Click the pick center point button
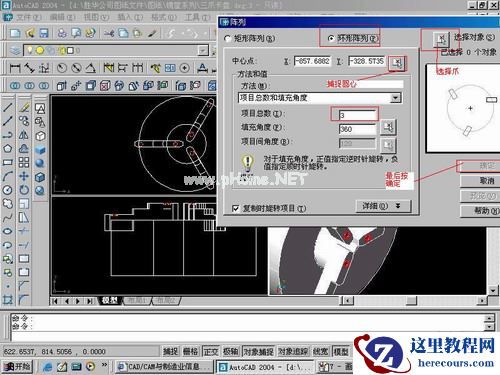The width and height of the screenshot is (500, 375). (397, 62)
